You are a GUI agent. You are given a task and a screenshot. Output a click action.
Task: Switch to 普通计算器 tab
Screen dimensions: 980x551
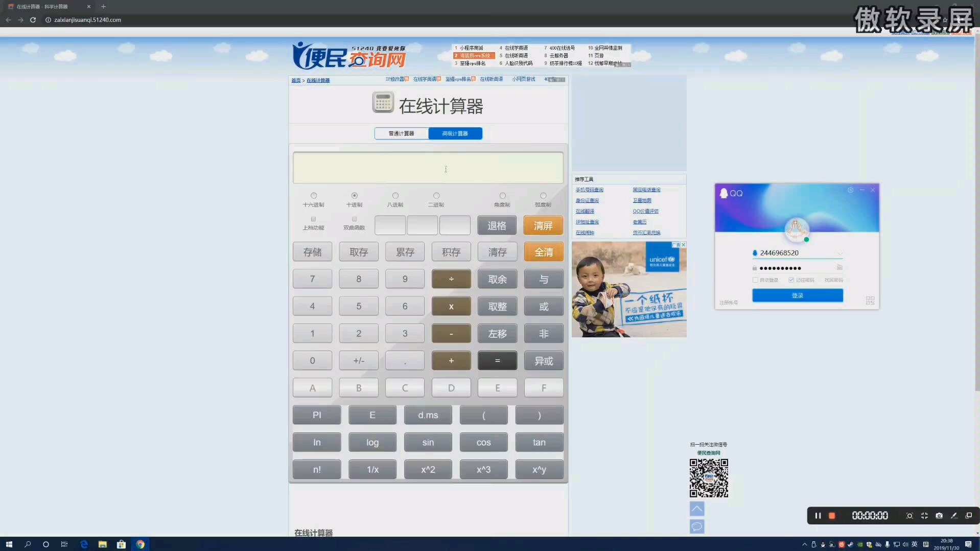[x=402, y=133]
